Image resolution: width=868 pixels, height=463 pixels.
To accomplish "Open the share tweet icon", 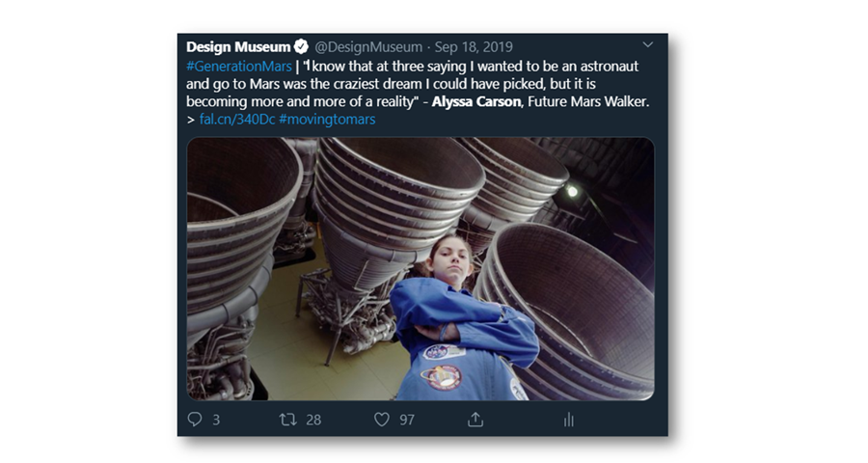I will click(x=475, y=420).
